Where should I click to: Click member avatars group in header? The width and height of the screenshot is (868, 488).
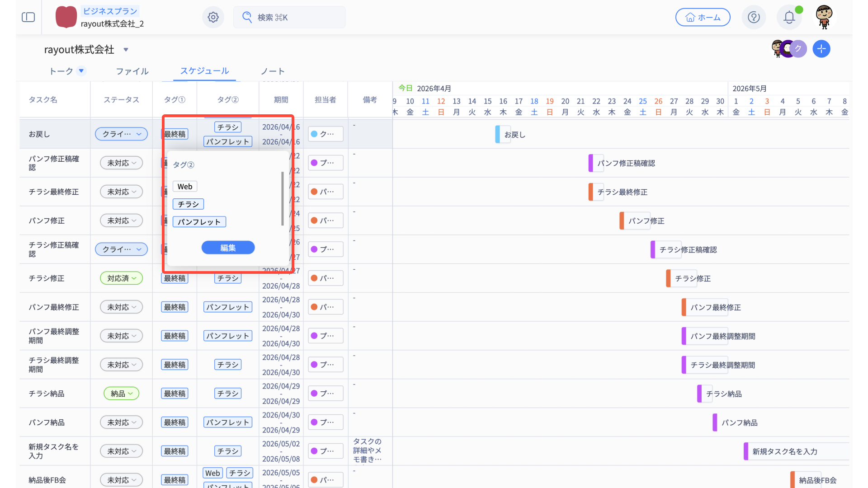pos(788,49)
